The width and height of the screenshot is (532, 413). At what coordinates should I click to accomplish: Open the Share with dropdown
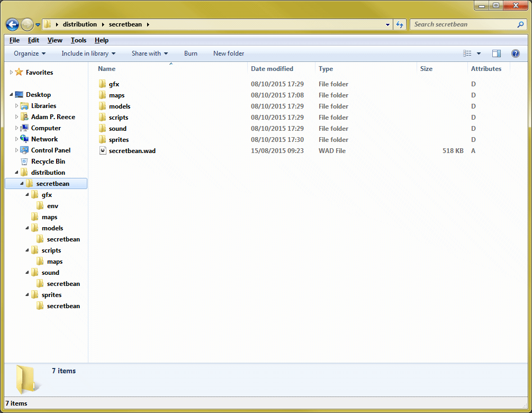tap(150, 53)
